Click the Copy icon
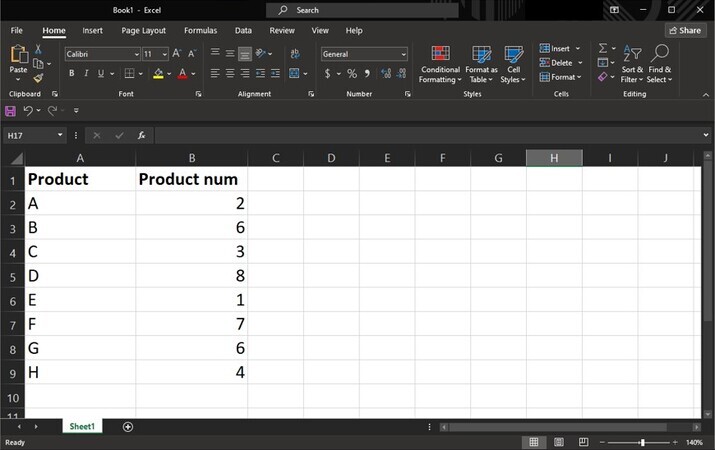The width and height of the screenshot is (715, 450). (x=38, y=64)
